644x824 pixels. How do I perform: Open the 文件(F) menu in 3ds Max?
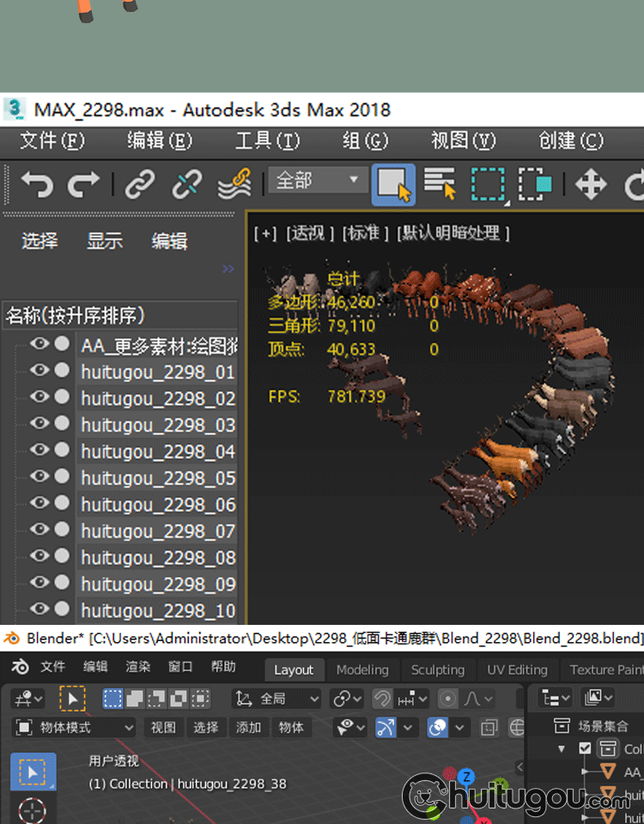click(52, 141)
